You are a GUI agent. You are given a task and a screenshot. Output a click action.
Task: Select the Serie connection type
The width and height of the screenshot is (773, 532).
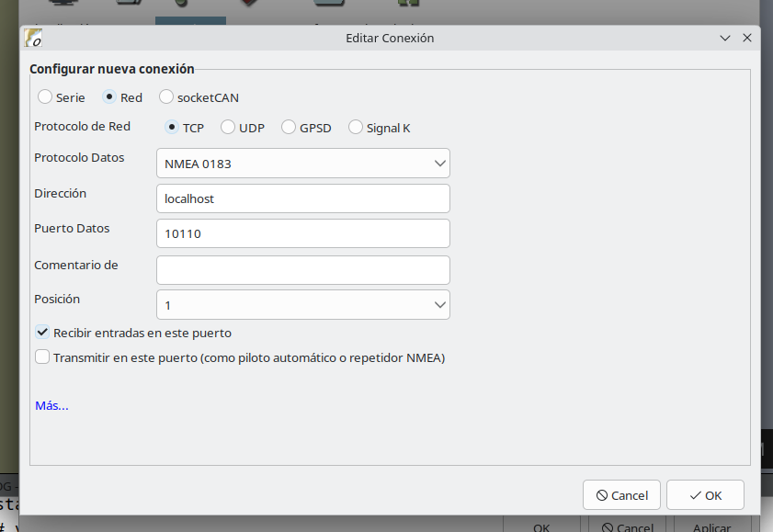[45, 97]
